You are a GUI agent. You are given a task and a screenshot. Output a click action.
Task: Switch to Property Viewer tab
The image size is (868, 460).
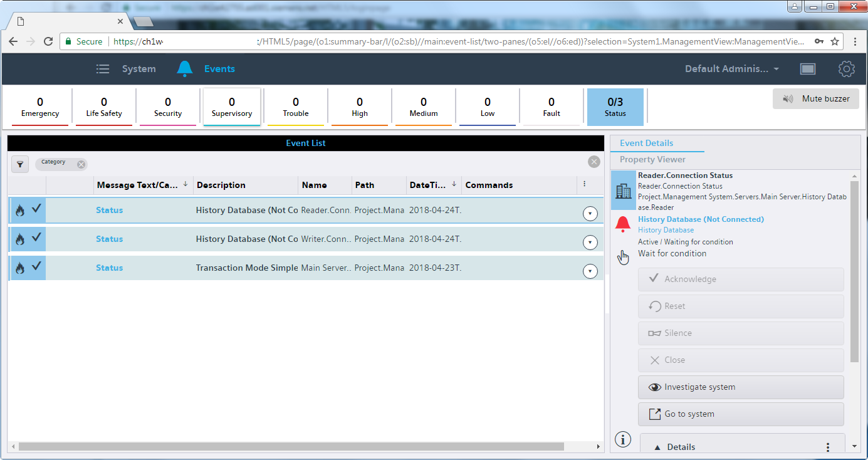[x=652, y=159]
